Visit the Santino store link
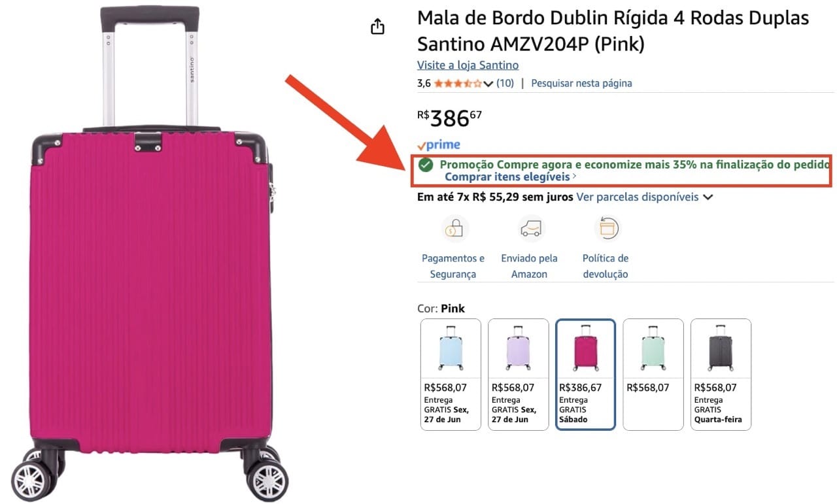 pyautogui.click(x=468, y=65)
